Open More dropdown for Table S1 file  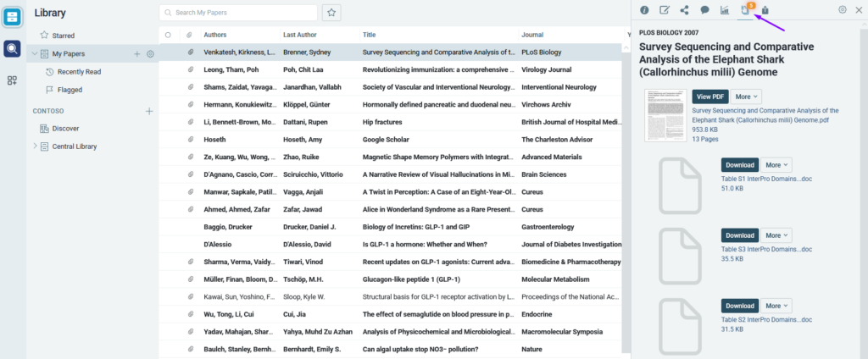tap(776, 165)
